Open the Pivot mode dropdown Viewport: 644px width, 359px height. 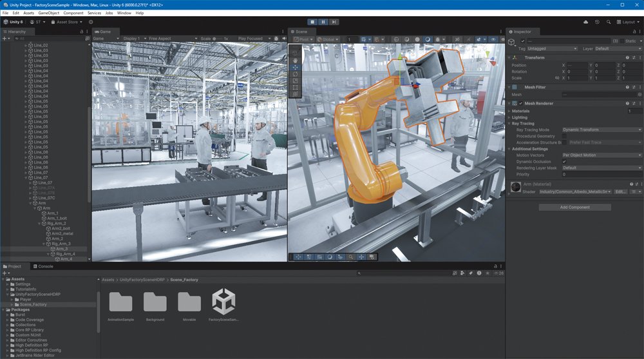tap(303, 39)
